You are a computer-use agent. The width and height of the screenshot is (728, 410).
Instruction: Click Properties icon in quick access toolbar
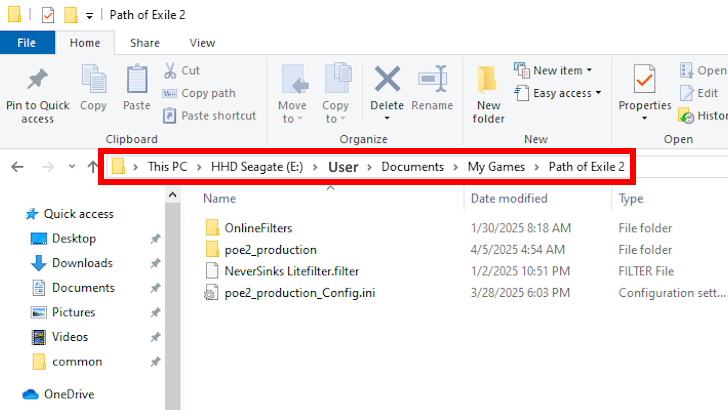coord(48,15)
